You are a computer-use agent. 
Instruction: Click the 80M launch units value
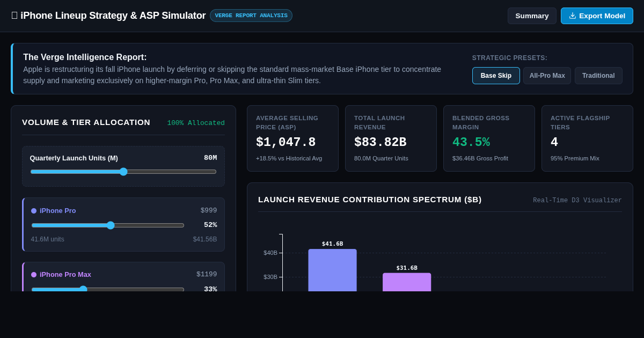coord(210,158)
